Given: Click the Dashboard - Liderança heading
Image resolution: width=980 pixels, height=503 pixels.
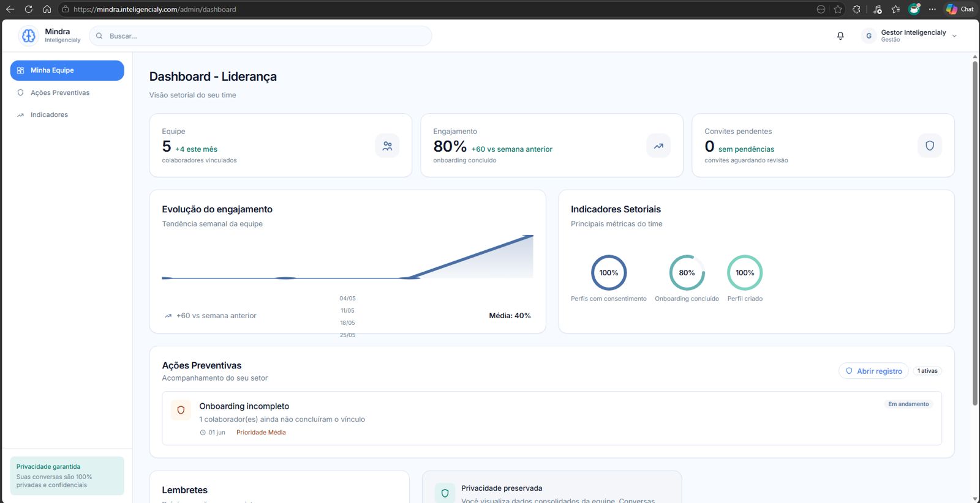Looking at the screenshot, I should [213, 76].
